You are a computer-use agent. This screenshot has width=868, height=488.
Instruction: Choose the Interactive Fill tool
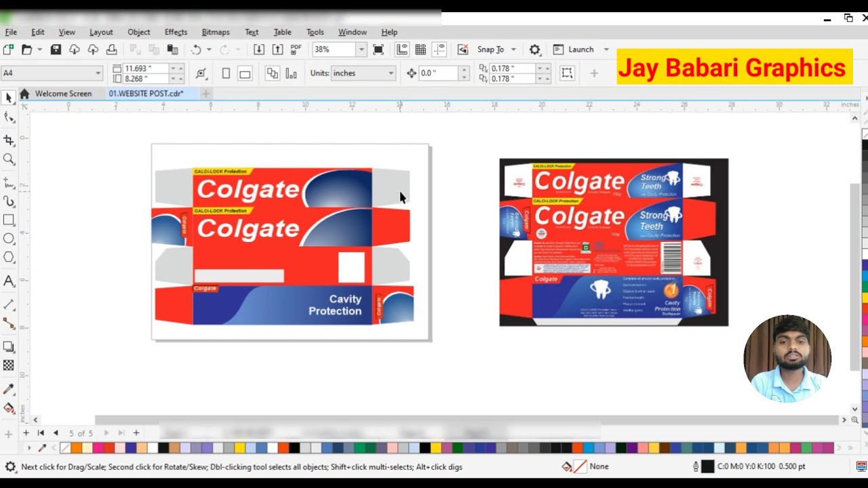click(x=9, y=408)
